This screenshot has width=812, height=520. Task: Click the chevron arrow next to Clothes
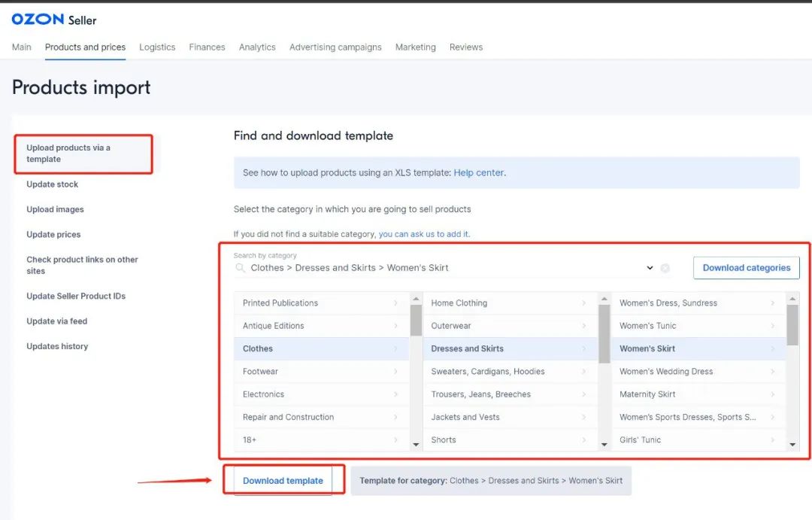tap(395, 348)
